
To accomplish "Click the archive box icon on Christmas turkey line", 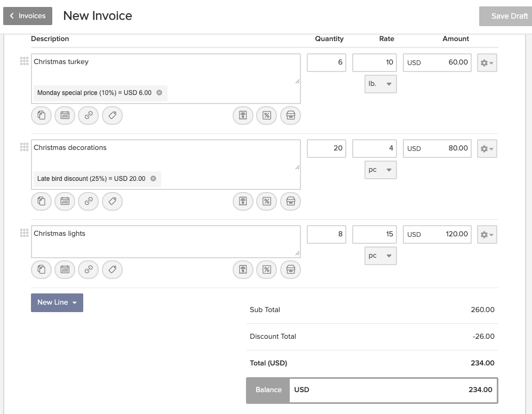I will [x=290, y=115].
